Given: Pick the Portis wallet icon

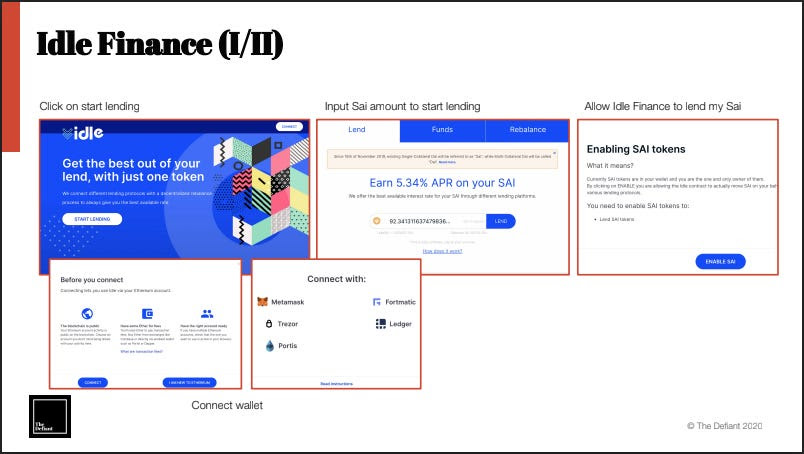Looking at the screenshot, I should pyautogui.click(x=269, y=346).
